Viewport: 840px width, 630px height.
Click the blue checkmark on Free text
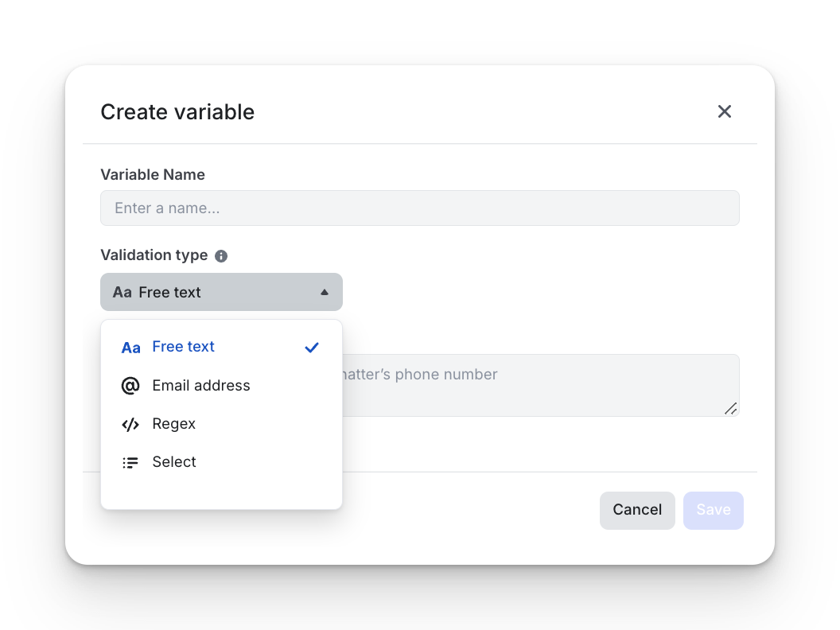tap(312, 348)
